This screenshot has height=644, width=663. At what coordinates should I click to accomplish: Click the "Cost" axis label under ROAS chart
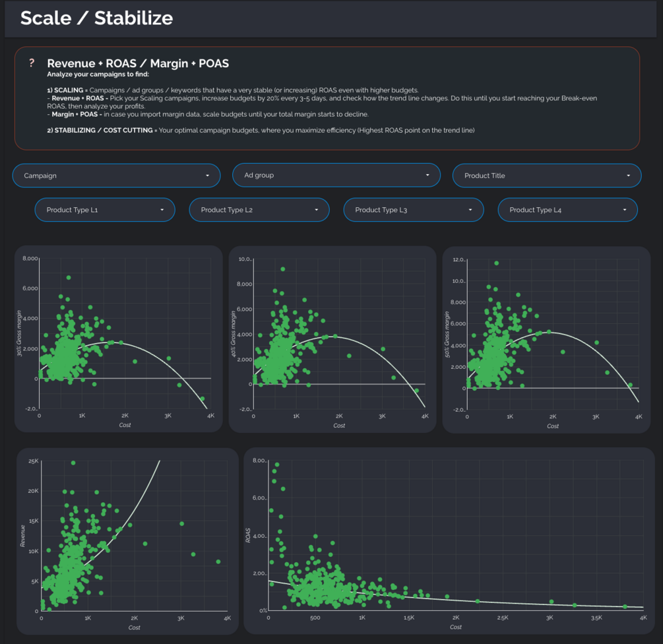click(x=456, y=627)
